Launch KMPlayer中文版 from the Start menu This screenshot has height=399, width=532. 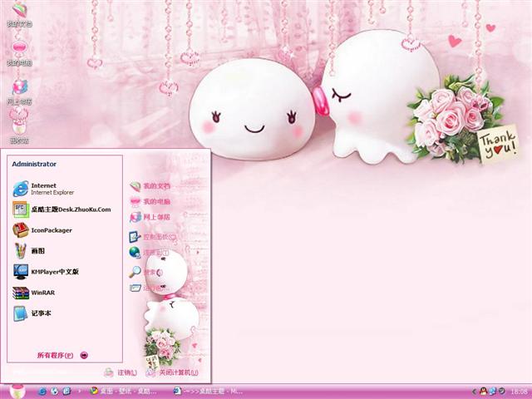pos(46,272)
